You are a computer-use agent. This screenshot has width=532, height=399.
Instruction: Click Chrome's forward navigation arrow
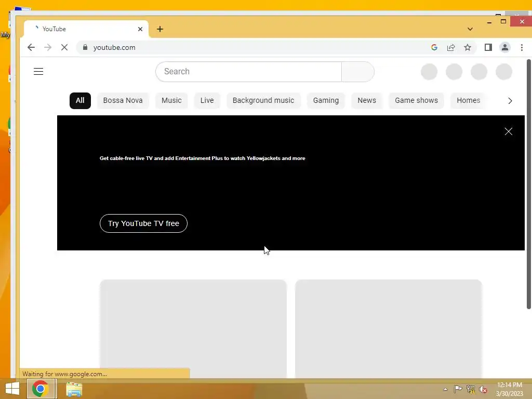coord(48,47)
